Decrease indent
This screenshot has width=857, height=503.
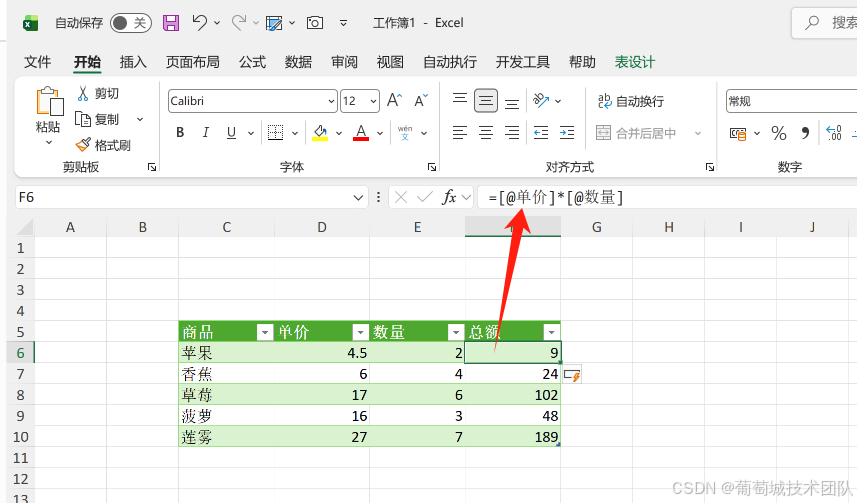(x=541, y=132)
